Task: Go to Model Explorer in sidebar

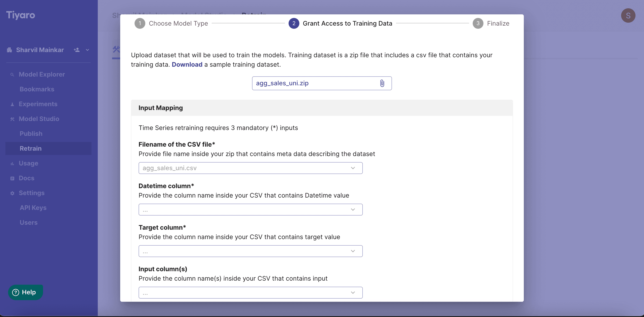Action: tap(42, 74)
